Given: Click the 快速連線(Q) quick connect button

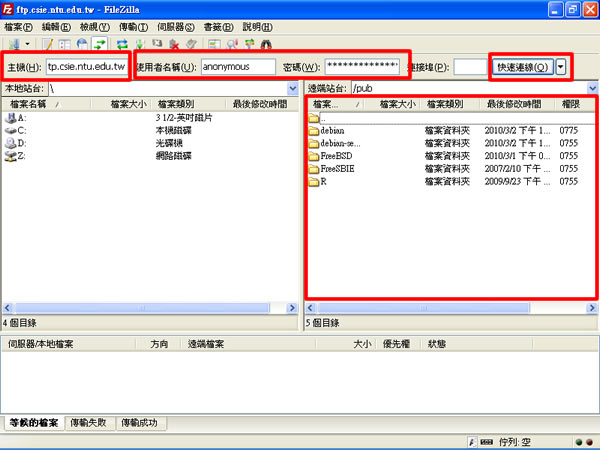Looking at the screenshot, I should [x=523, y=67].
